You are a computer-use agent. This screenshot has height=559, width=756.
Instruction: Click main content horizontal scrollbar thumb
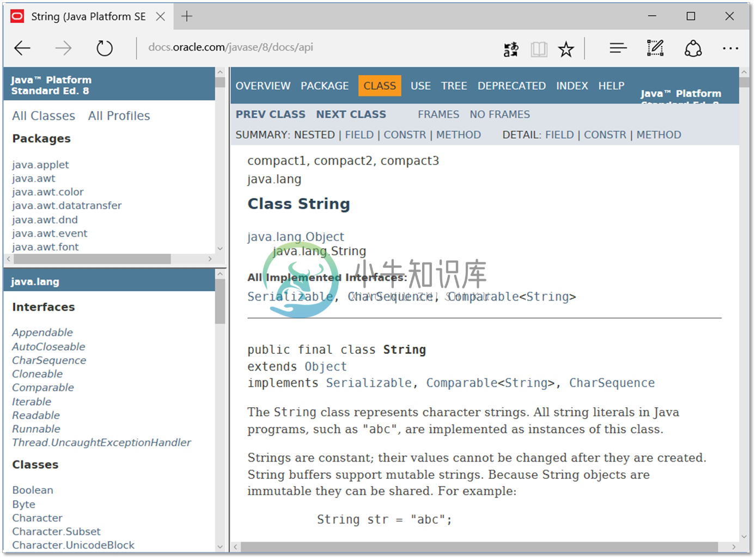pyautogui.click(x=479, y=546)
